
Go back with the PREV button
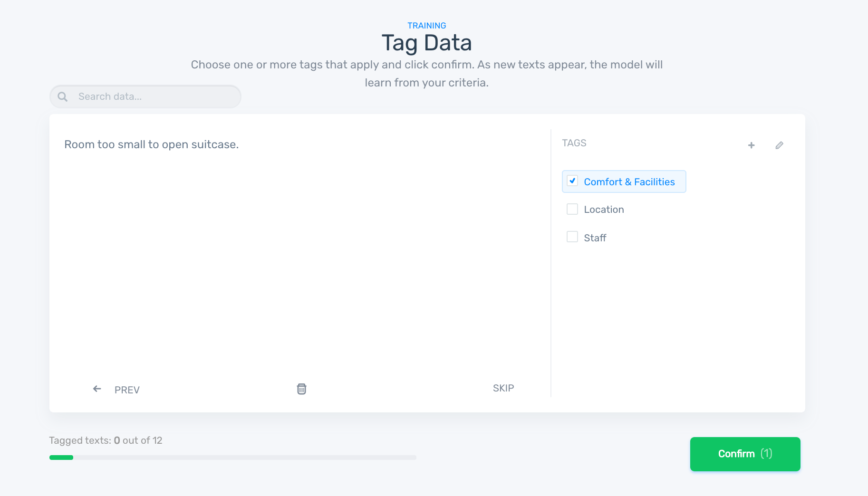tap(127, 390)
